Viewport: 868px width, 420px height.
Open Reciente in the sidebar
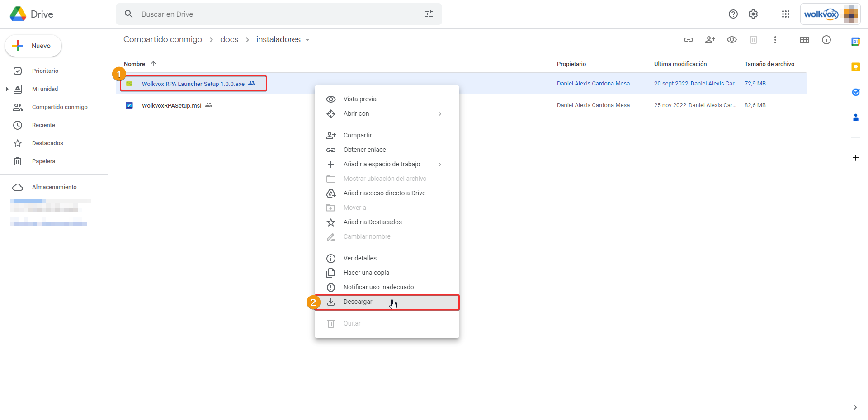click(x=43, y=125)
